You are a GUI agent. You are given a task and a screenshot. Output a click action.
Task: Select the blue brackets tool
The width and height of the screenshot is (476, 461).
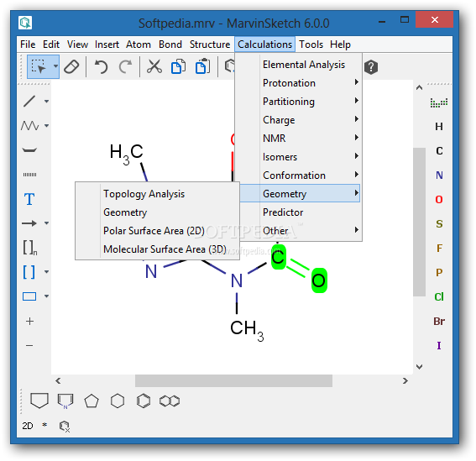point(29,272)
